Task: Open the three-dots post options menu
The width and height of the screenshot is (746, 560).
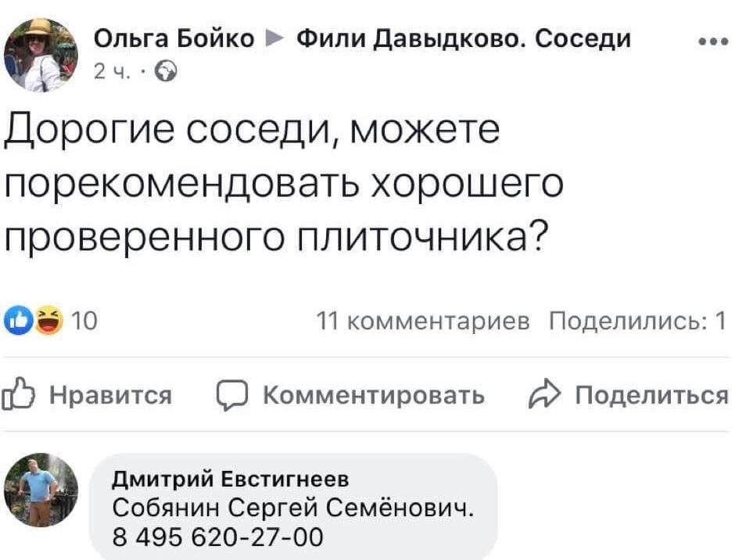Action: coord(713,41)
